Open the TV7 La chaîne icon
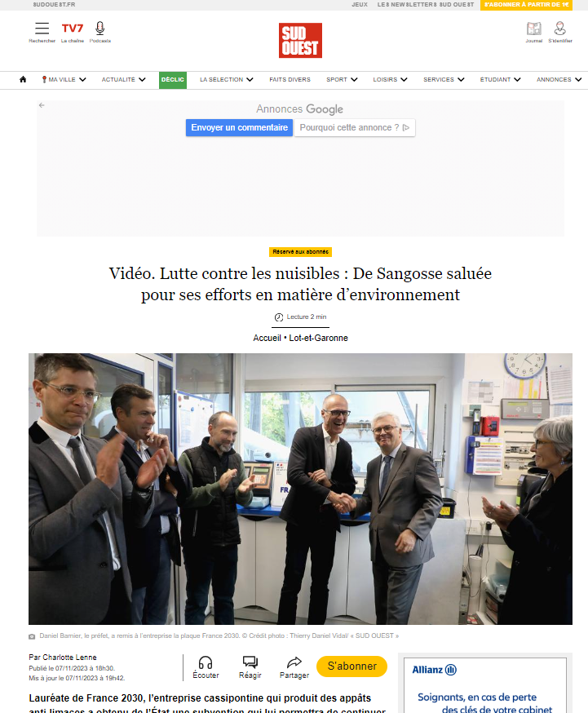Screen dimensions: 588x713 click(x=73, y=29)
